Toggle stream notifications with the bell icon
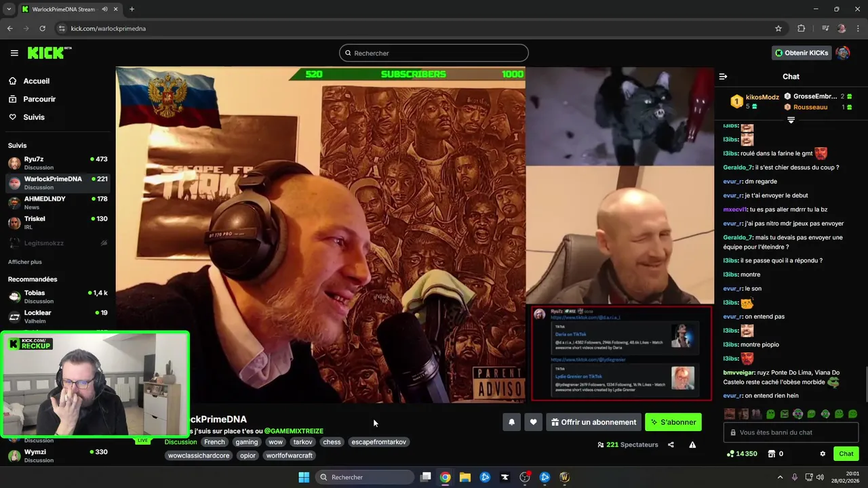The image size is (868, 488). click(x=512, y=422)
